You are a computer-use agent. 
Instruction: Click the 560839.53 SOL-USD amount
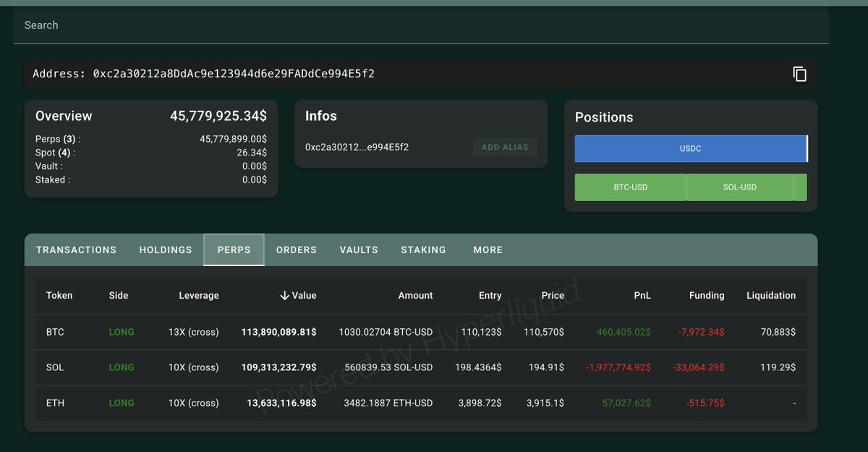click(x=388, y=367)
